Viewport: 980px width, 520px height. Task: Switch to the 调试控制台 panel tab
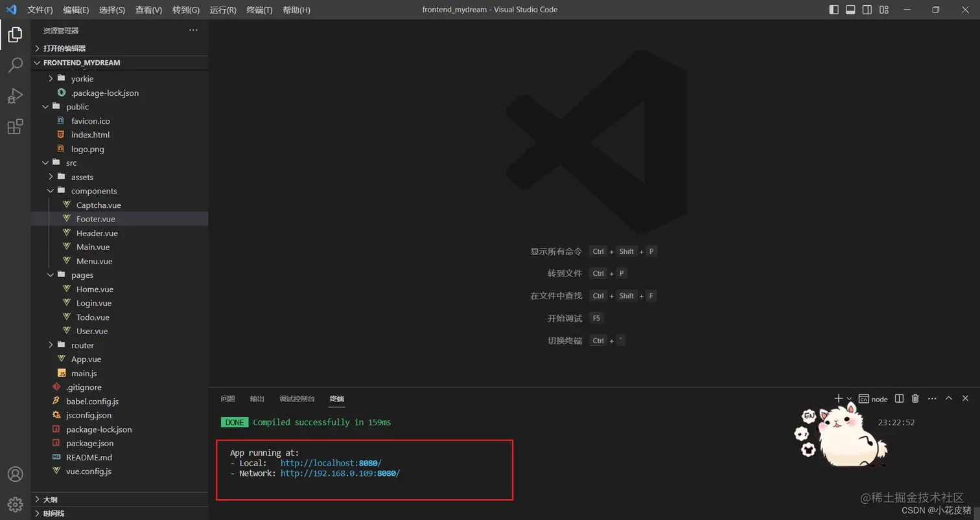click(297, 399)
